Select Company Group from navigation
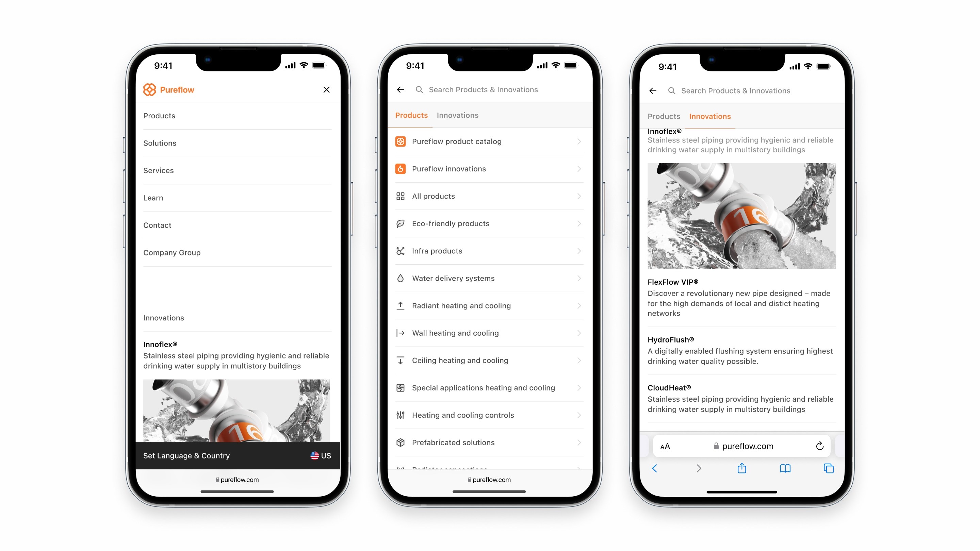 (171, 252)
